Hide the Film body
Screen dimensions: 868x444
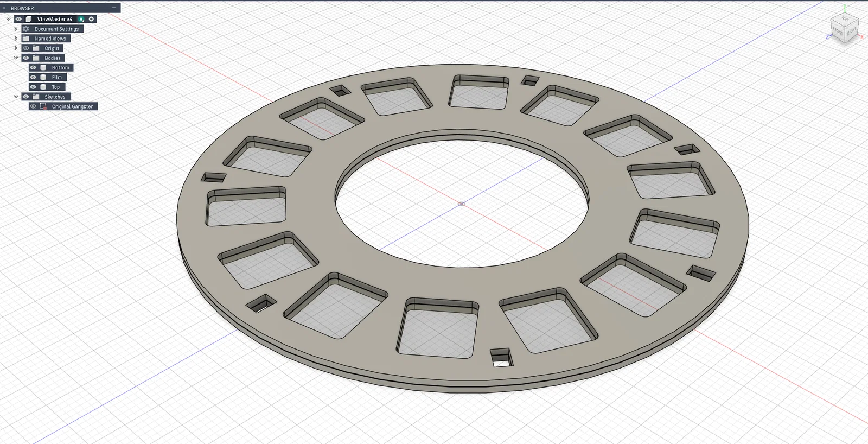[x=33, y=78]
